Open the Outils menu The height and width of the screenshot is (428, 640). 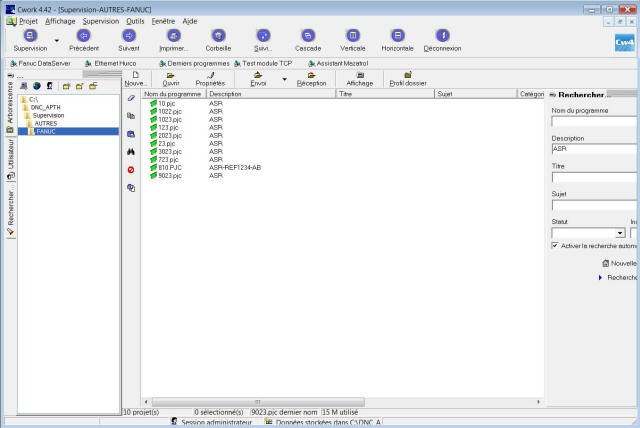coord(135,20)
